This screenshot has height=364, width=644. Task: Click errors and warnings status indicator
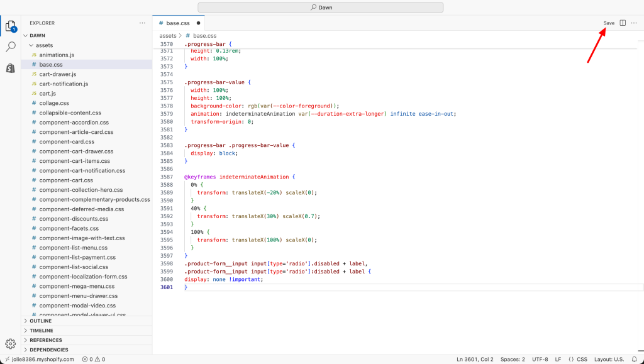[93, 359]
